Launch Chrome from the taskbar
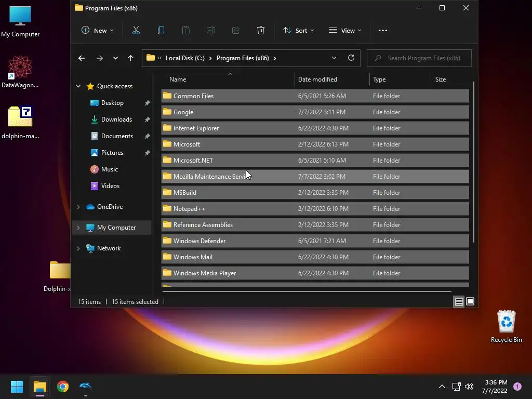The height and width of the screenshot is (399, 532). [x=63, y=387]
